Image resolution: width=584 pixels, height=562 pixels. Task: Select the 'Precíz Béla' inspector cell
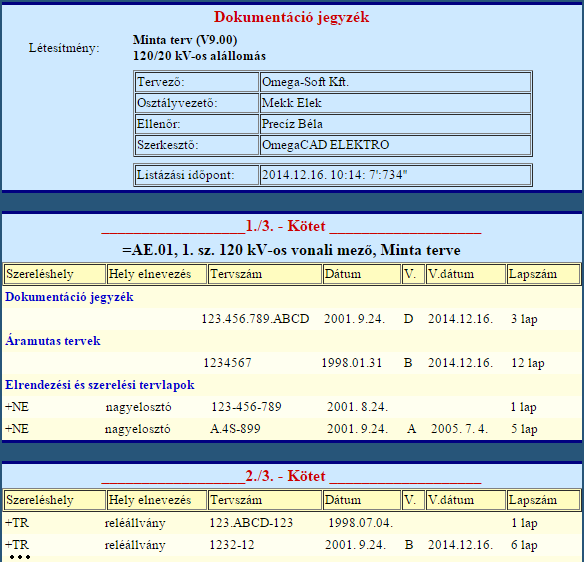(395, 124)
